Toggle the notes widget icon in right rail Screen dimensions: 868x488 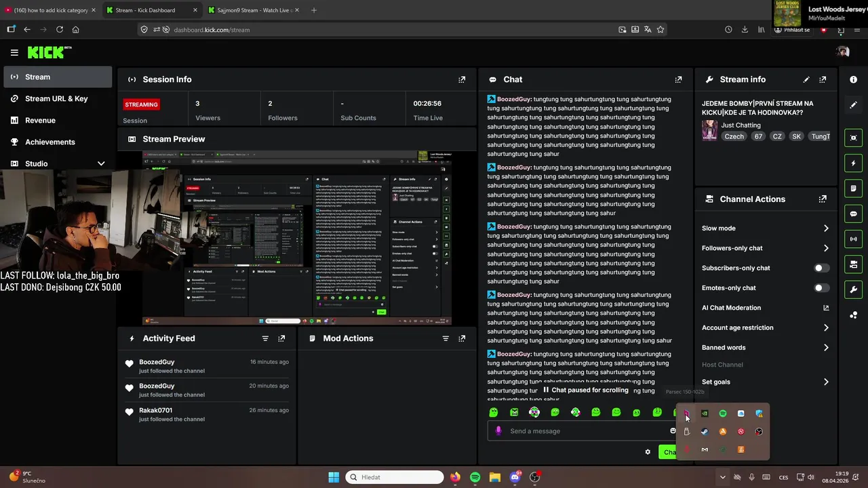(853, 188)
